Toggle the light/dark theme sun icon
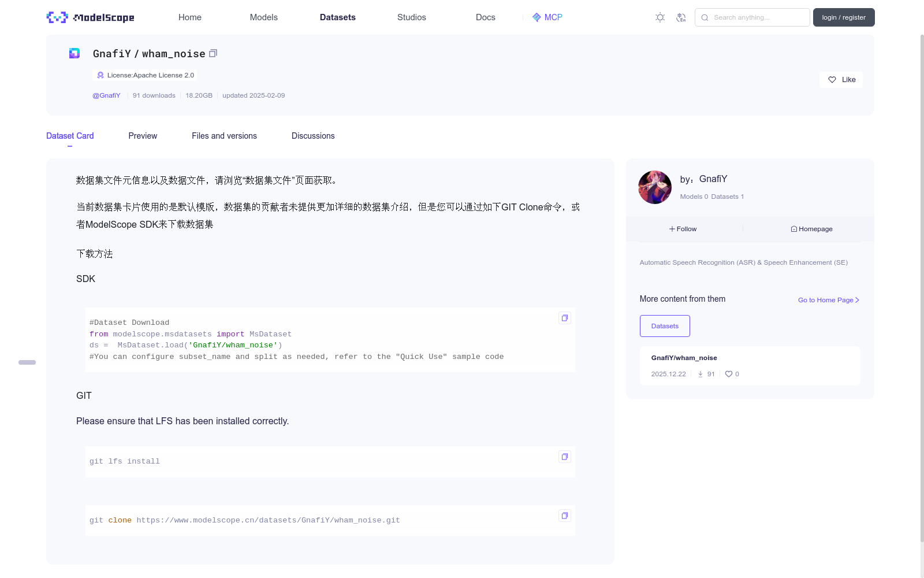Viewport: 924px width, 578px height. click(660, 17)
